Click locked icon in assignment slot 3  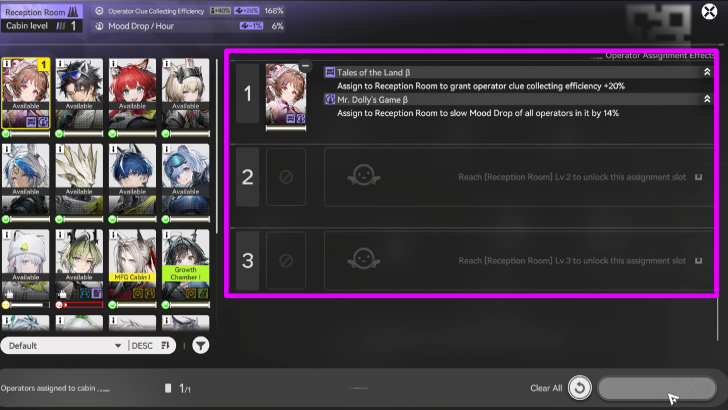pyautogui.click(x=285, y=261)
